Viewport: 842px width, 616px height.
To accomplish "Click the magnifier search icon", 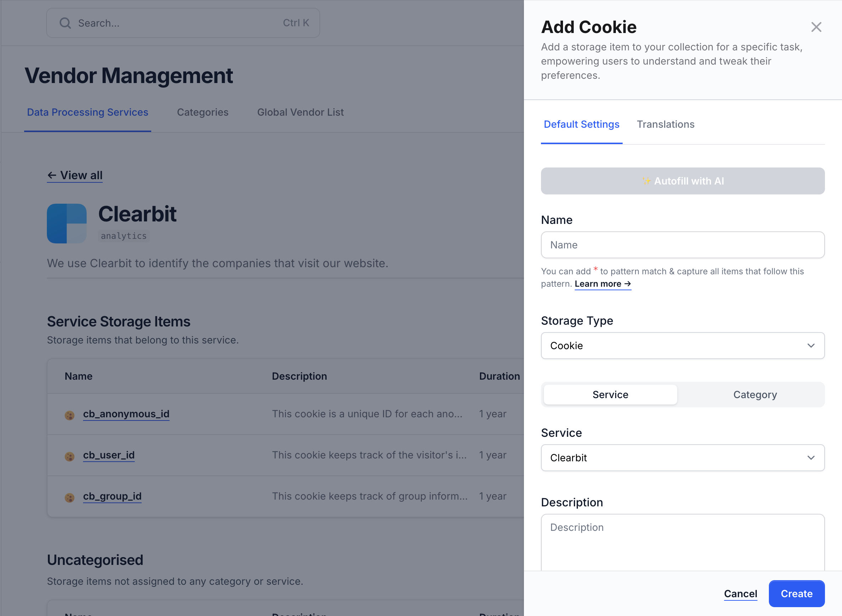I will pos(65,23).
